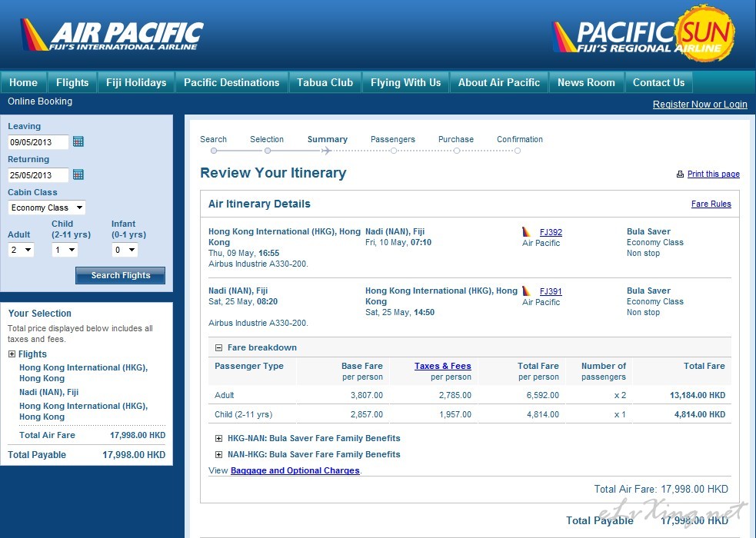Click the Air Pacific logo
The width and height of the screenshot is (756, 538).
pyautogui.click(x=112, y=35)
